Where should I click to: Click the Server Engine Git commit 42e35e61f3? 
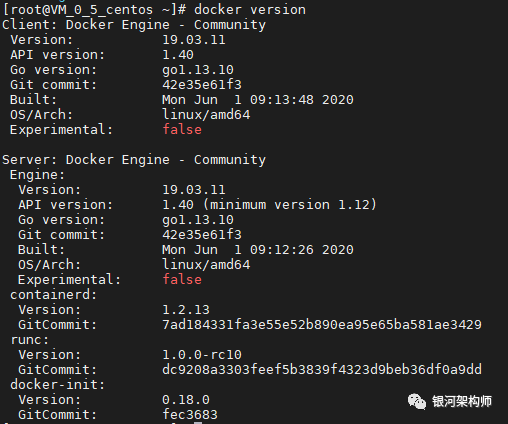coord(202,235)
